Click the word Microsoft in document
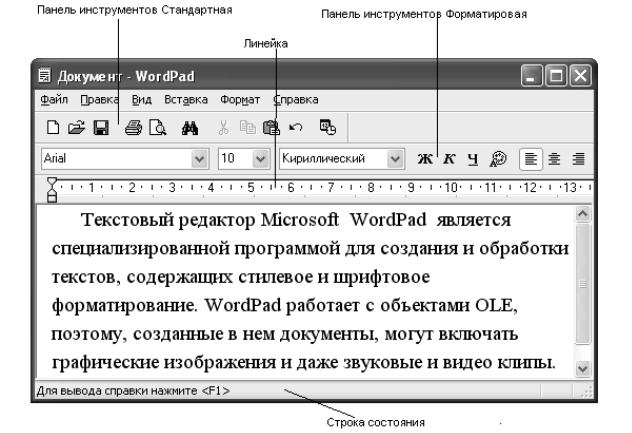Screen dimensions: 632x433 click(x=299, y=220)
